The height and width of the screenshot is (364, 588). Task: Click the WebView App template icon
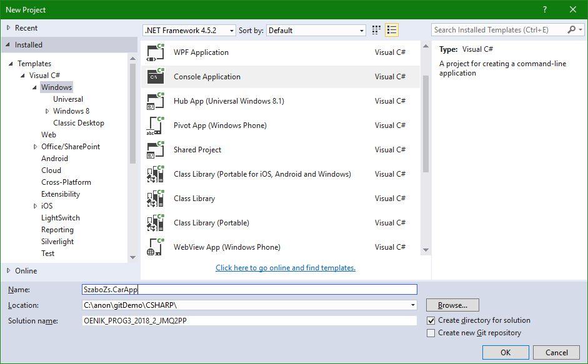click(x=155, y=247)
